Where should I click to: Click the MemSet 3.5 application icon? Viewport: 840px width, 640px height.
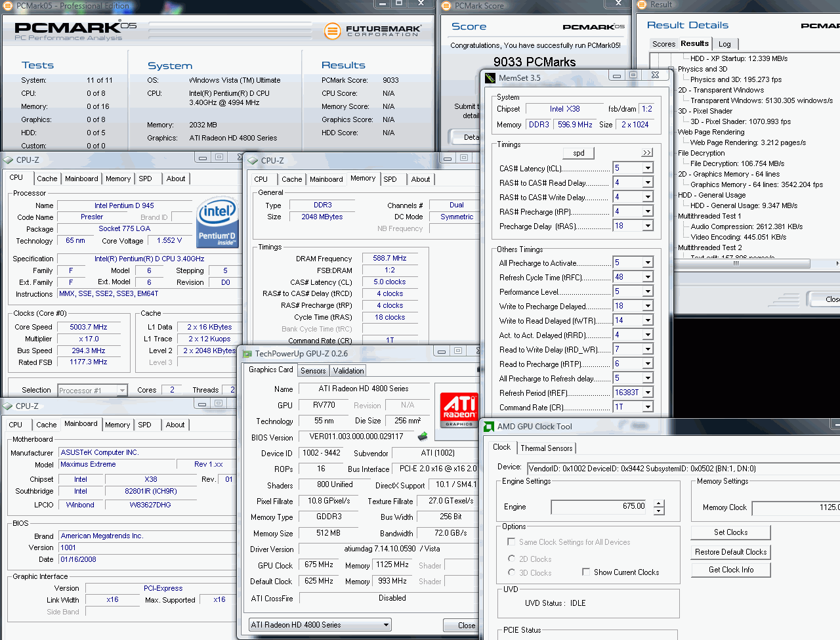pyautogui.click(x=490, y=77)
